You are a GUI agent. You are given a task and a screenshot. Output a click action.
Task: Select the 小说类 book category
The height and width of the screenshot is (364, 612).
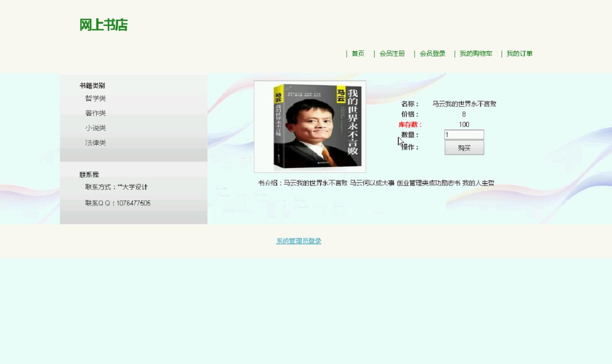95,128
